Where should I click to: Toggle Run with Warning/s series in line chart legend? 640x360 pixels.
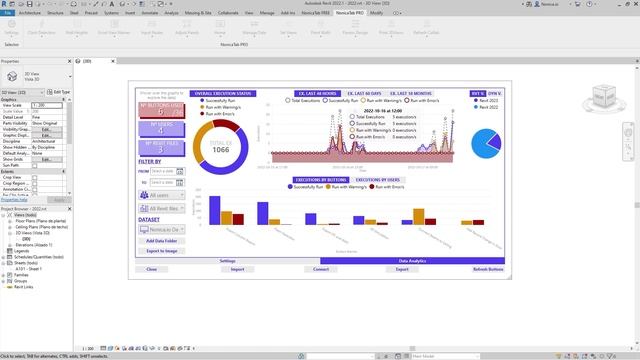pos(381,100)
